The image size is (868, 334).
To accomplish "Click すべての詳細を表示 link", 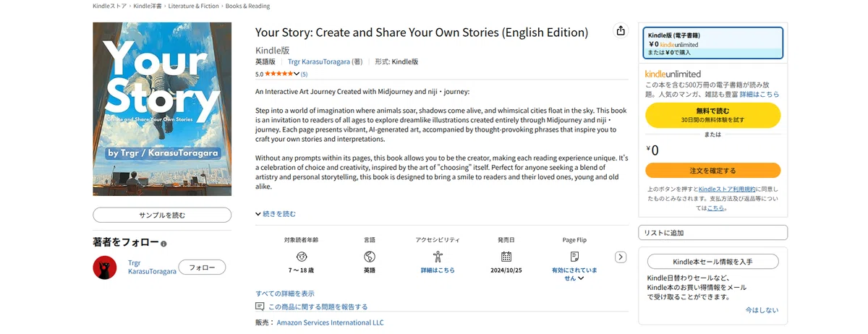I will (285, 294).
